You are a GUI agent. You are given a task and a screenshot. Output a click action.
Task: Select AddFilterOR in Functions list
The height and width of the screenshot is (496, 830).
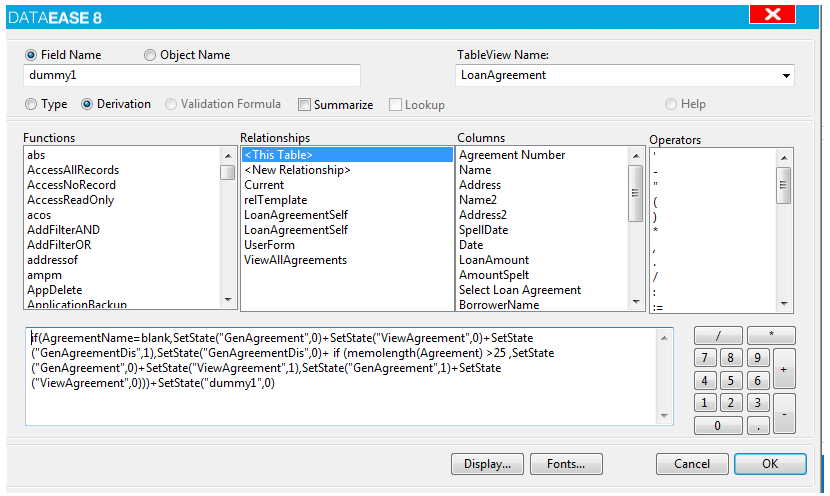[59, 245]
